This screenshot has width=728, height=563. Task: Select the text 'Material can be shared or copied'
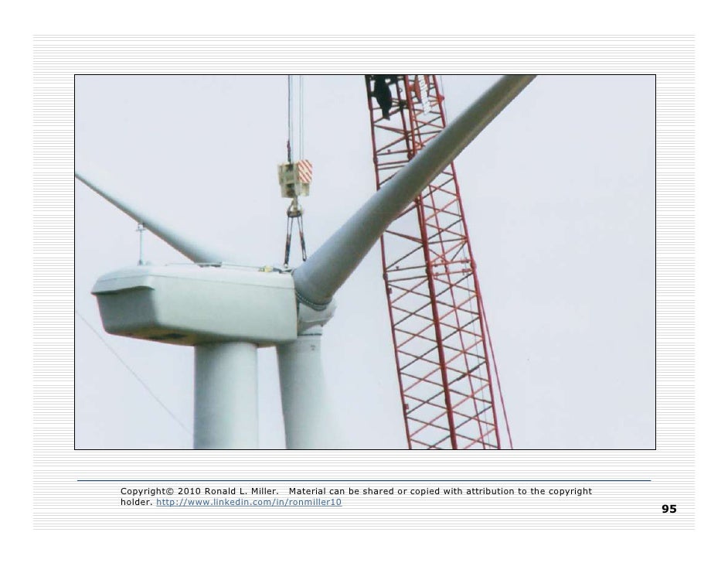365,491
